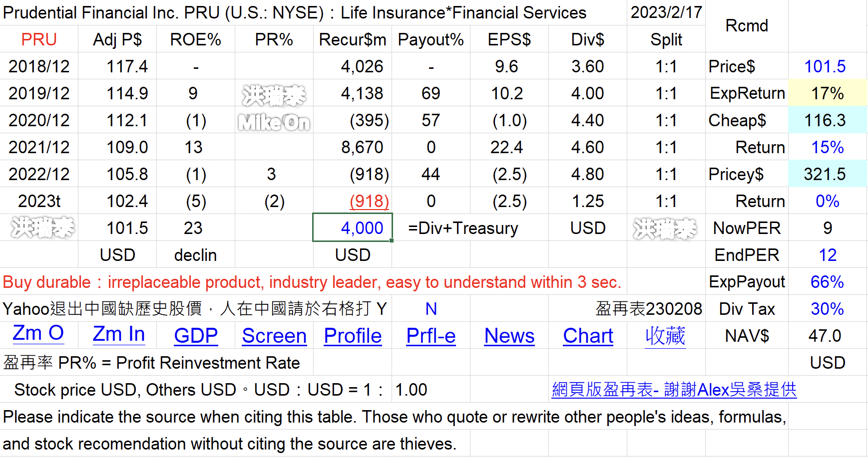Open the News link
The width and height of the screenshot is (868, 457).
pyautogui.click(x=509, y=336)
